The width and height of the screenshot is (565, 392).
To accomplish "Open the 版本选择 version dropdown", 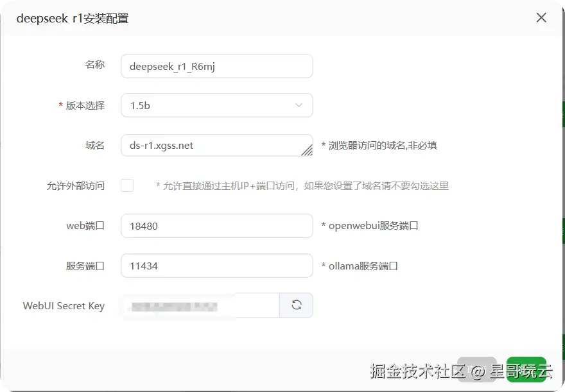I will [x=217, y=105].
